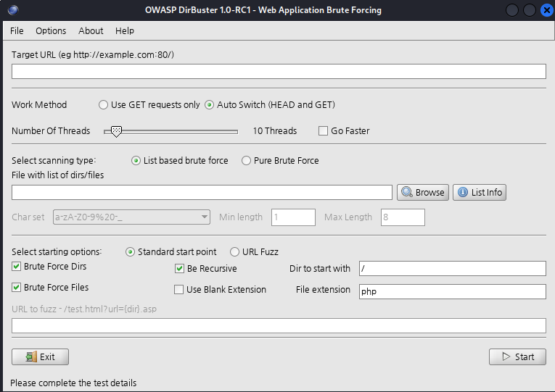The height and width of the screenshot is (392, 555).
Task: Click the Number Of Threads slider handle
Action: click(116, 131)
